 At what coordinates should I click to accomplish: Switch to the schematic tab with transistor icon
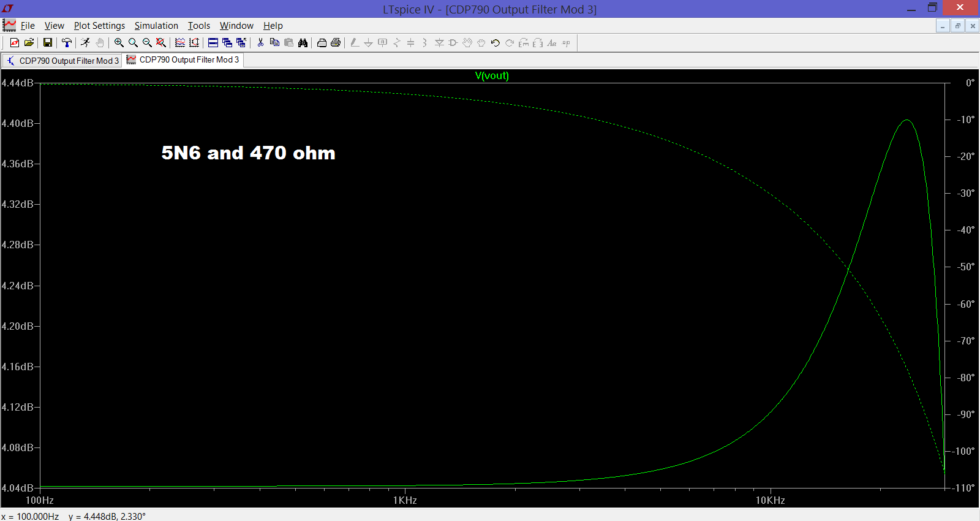coord(62,61)
